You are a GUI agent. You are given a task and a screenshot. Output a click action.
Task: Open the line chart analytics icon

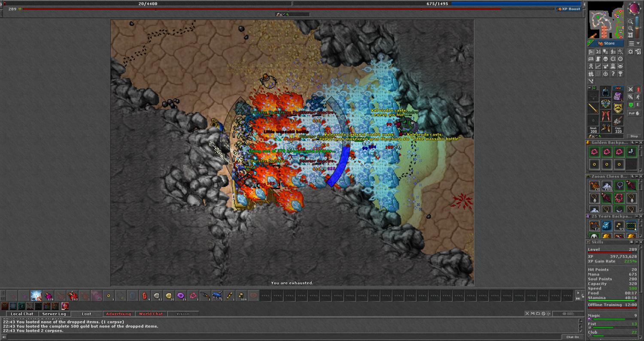[598, 66]
